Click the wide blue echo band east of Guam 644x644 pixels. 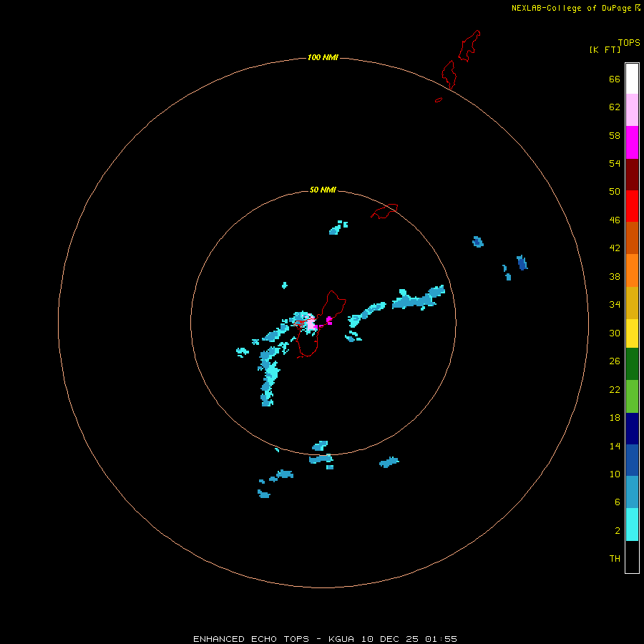tap(418, 298)
